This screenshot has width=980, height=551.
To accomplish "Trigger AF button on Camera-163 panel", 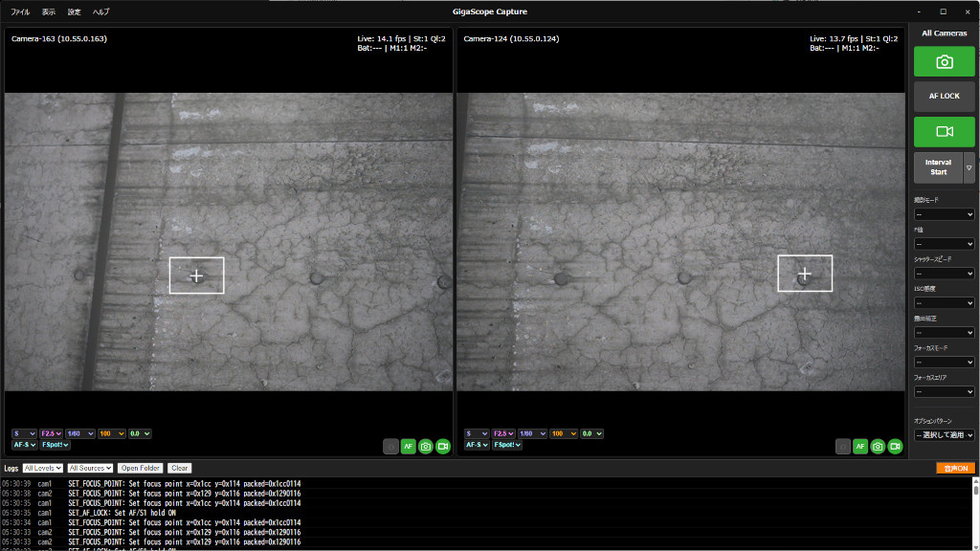I will 408,446.
